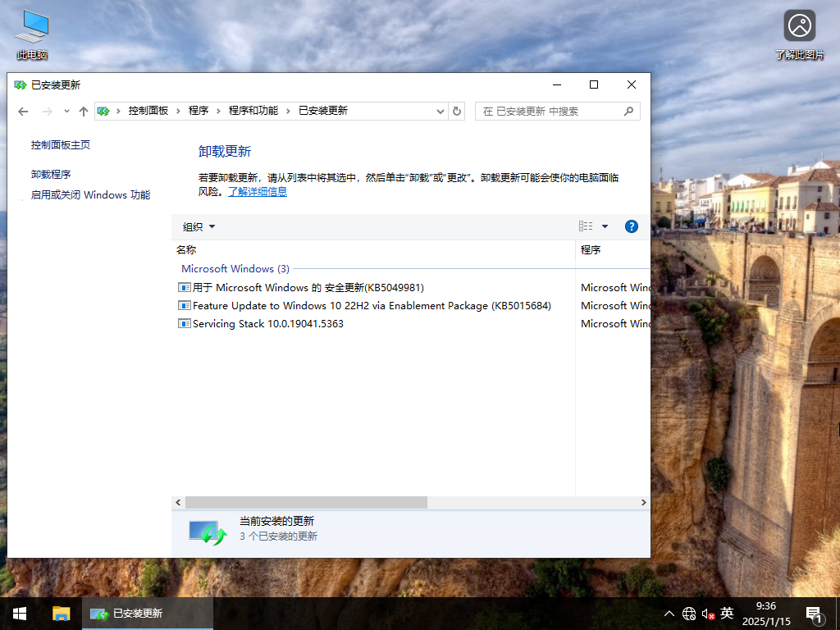Click the 了解详细信息 link
This screenshot has height=630, width=840.
click(258, 191)
